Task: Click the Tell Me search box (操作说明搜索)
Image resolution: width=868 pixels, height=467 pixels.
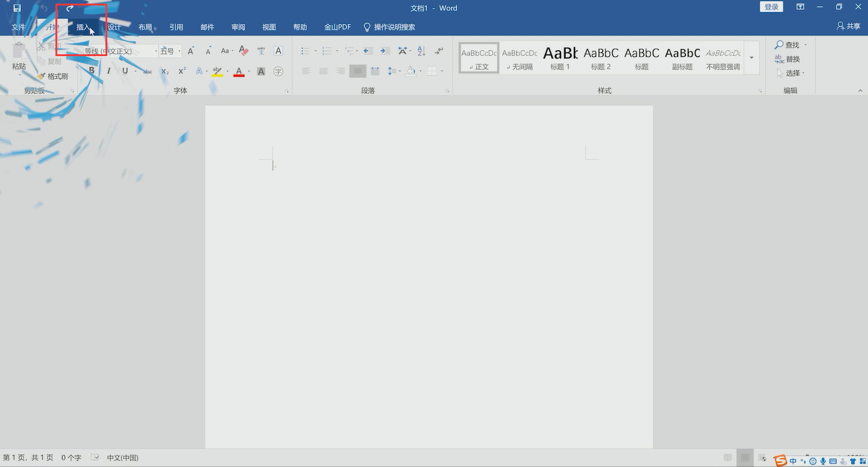Action: [389, 27]
